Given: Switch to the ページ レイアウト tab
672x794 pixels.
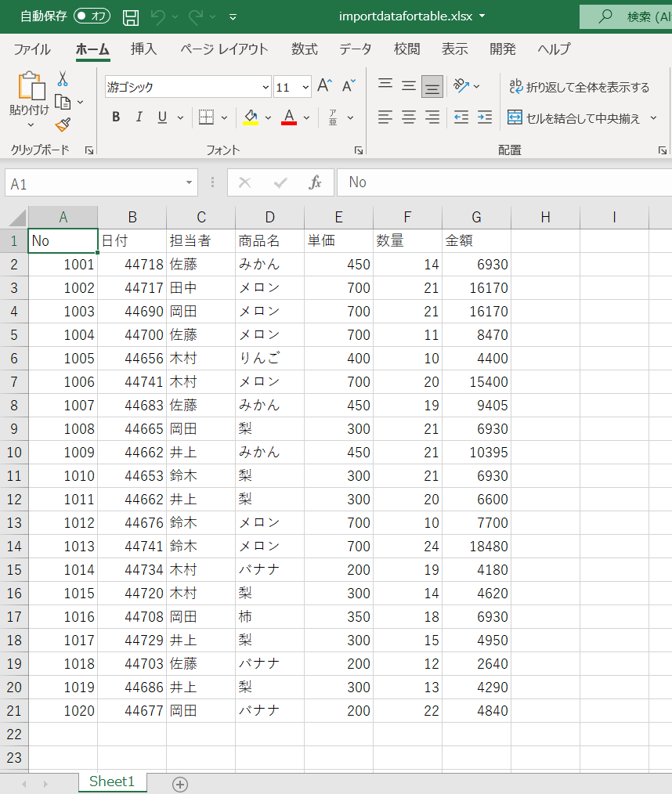Looking at the screenshot, I should tap(224, 49).
